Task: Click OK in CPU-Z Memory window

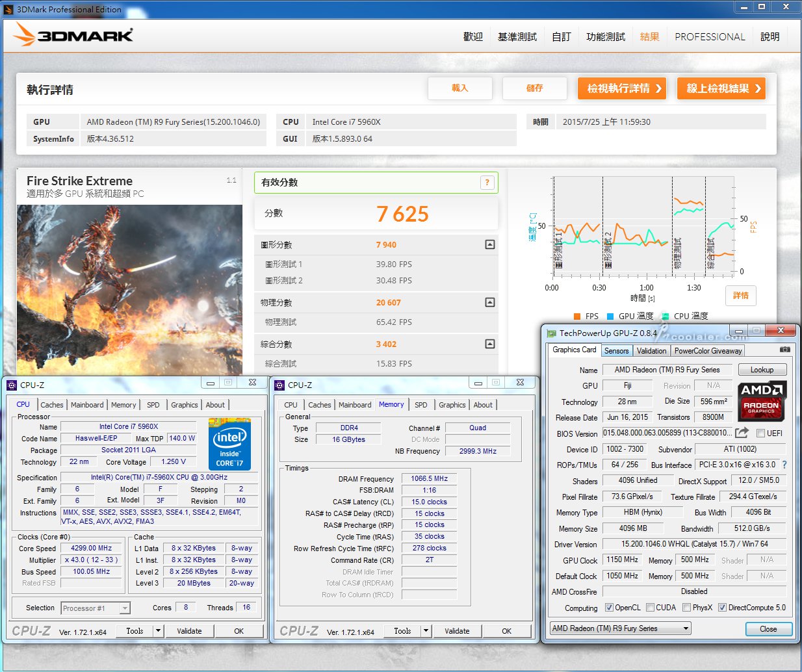Action: (507, 631)
